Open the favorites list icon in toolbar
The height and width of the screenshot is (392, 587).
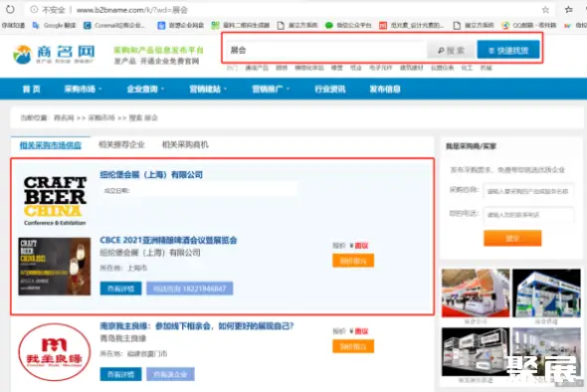click(x=569, y=10)
